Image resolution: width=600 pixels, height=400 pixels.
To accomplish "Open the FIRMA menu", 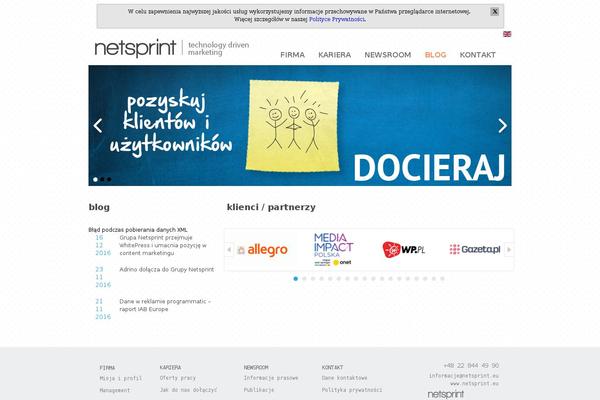I will (292, 55).
